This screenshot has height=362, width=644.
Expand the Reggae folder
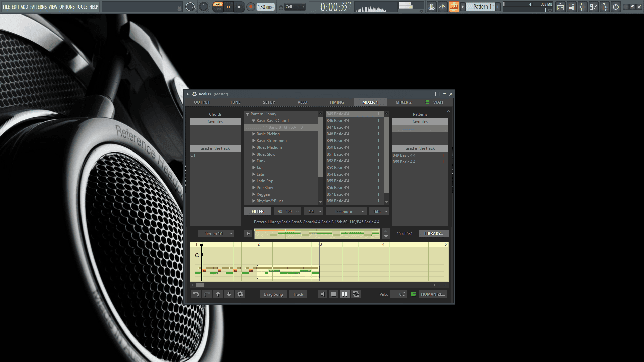coord(254,194)
